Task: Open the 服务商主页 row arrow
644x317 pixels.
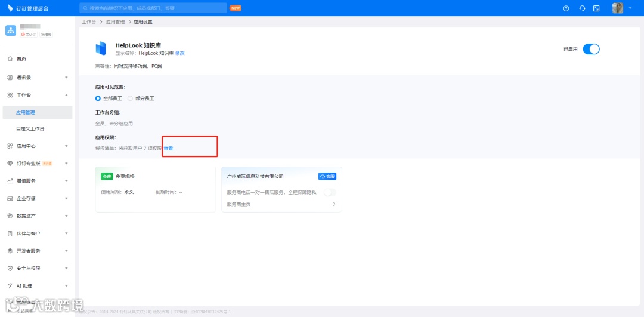Action: 334,204
